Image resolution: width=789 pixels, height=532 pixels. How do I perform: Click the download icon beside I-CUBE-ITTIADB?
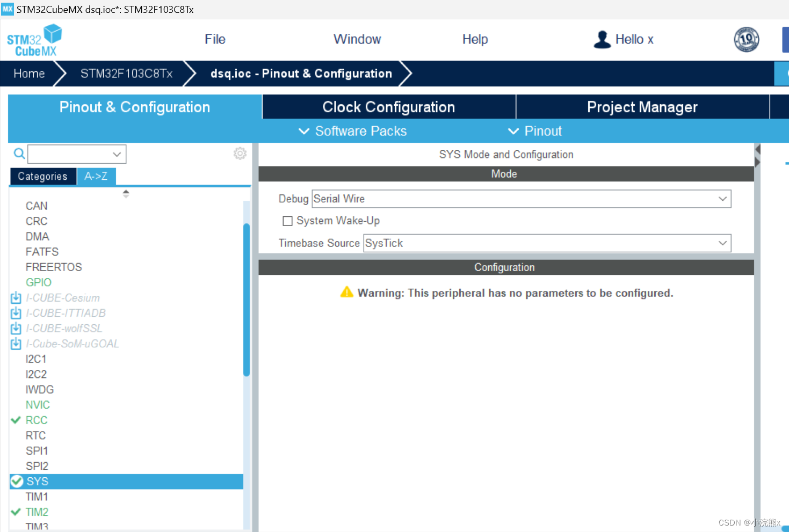pos(16,313)
